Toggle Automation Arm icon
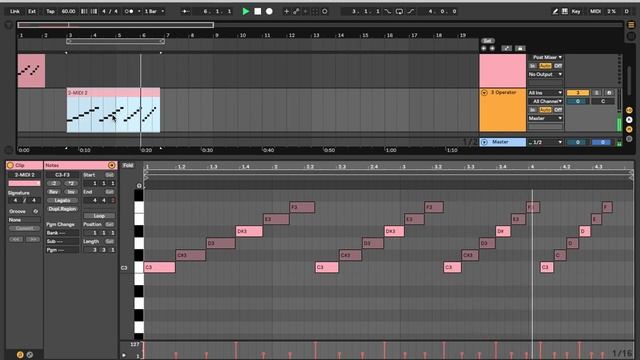Image resolution: width=640 pixels, height=360 pixels. point(296,11)
